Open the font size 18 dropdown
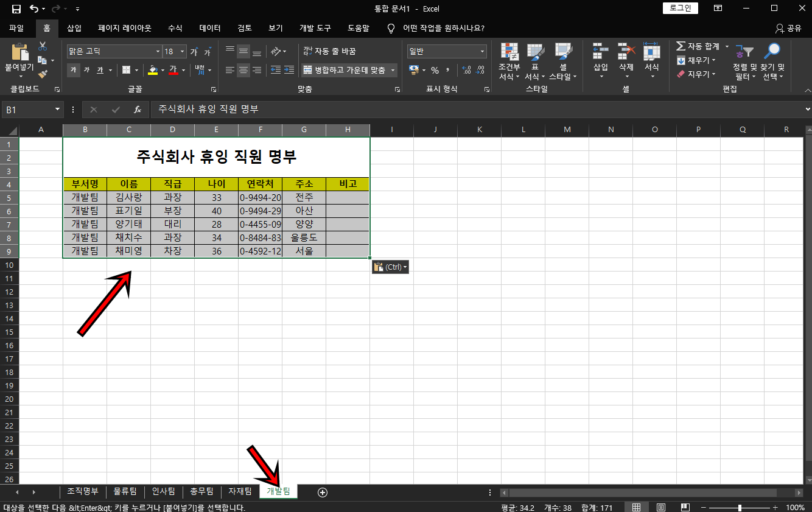The width and height of the screenshot is (812, 512). coord(183,52)
